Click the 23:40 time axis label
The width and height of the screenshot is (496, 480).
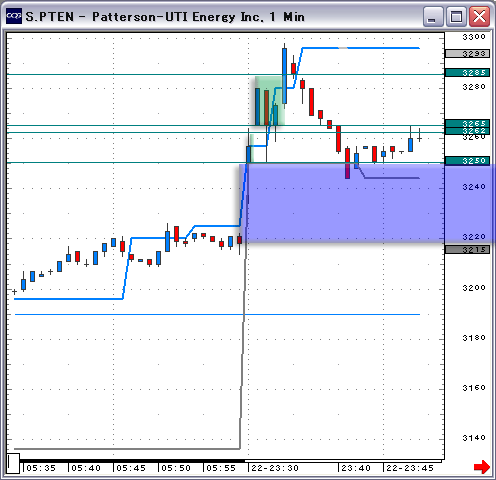point(356,468)
